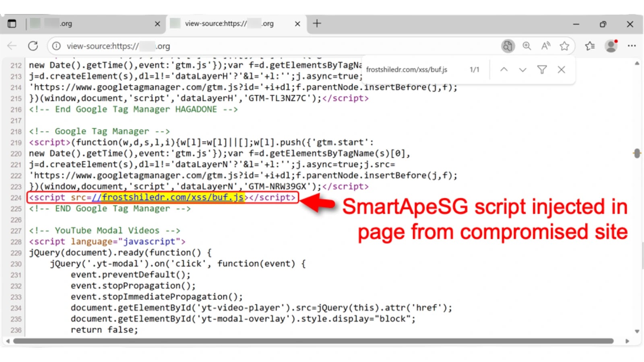Open the favorites list icon
This screenshot has width=644, height=362.
(590, 46)
